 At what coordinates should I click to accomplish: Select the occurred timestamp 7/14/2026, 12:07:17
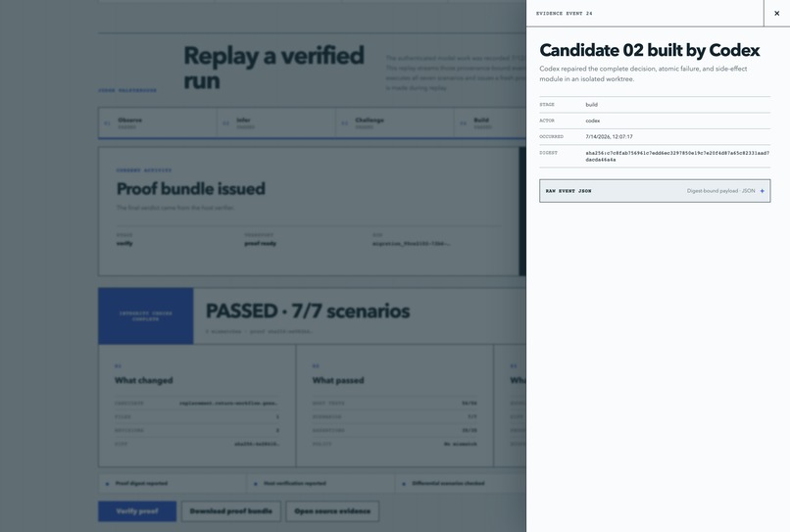click(x=609, y=136)
